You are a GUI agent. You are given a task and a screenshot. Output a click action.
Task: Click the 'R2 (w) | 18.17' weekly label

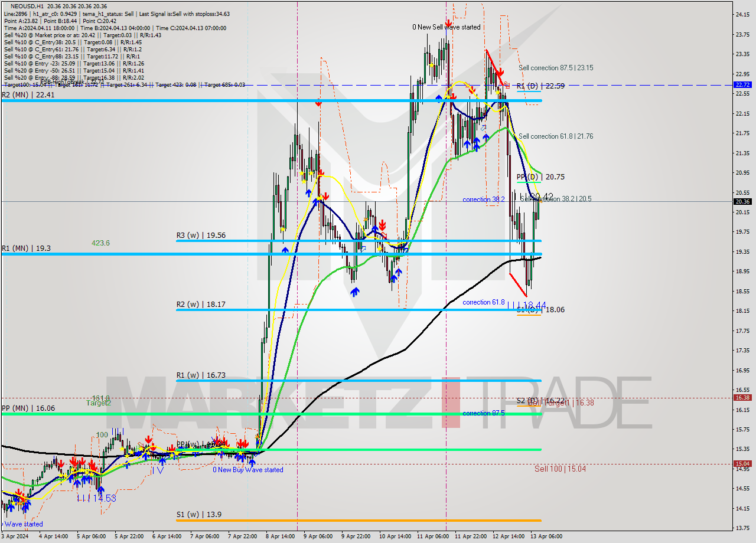[x=201, y=305]
